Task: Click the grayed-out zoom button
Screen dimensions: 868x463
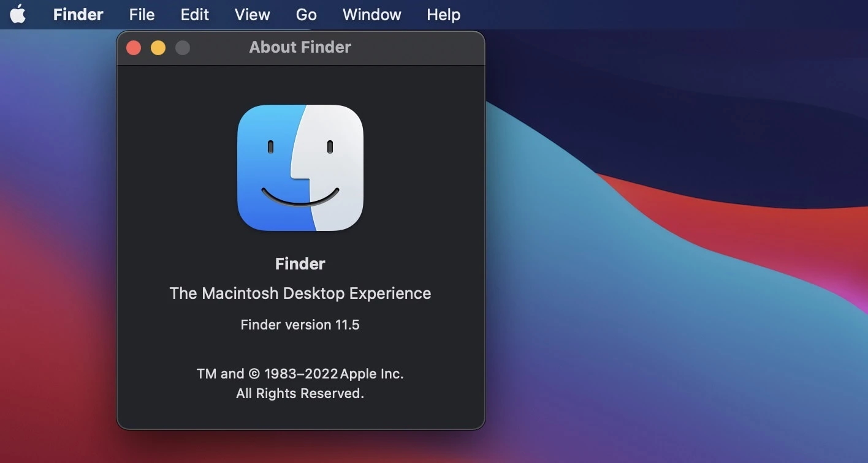Action: [182, 47]
